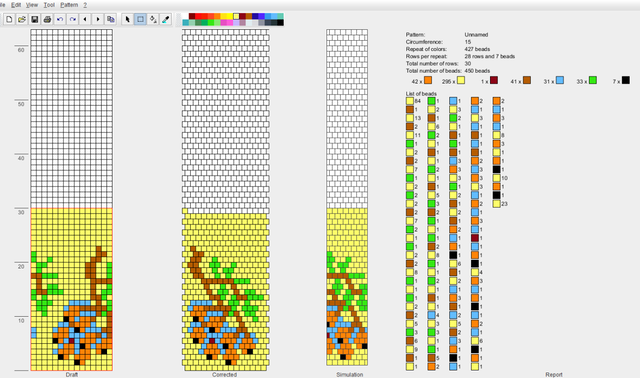Pick the black color in the palette
The width and height of the screenshot is (640, 378).
pyautogui.click(x=280, y=22)
